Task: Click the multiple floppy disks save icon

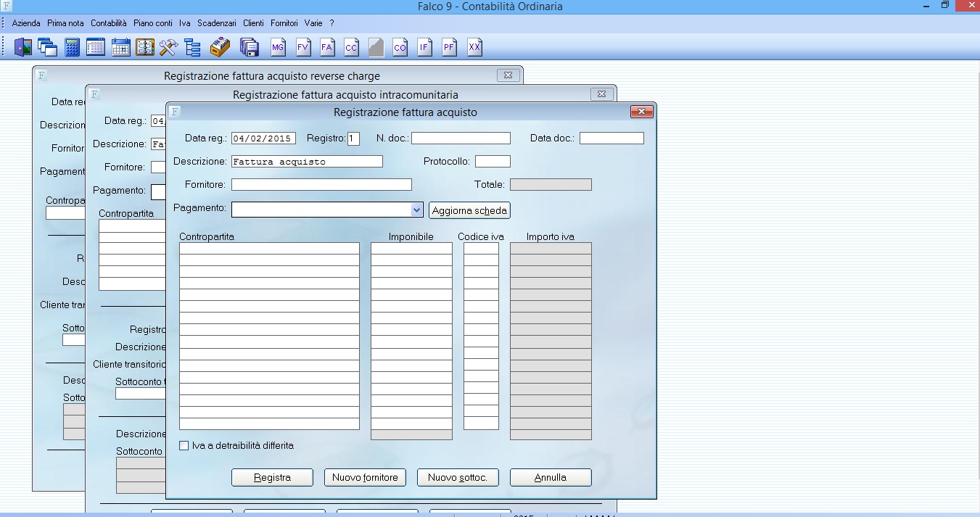Action: (250, 47)
